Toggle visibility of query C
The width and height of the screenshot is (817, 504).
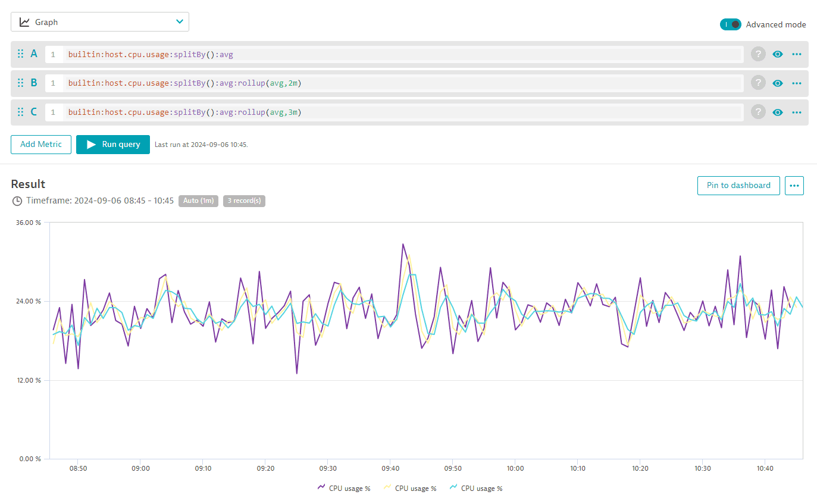coord(778,112)
